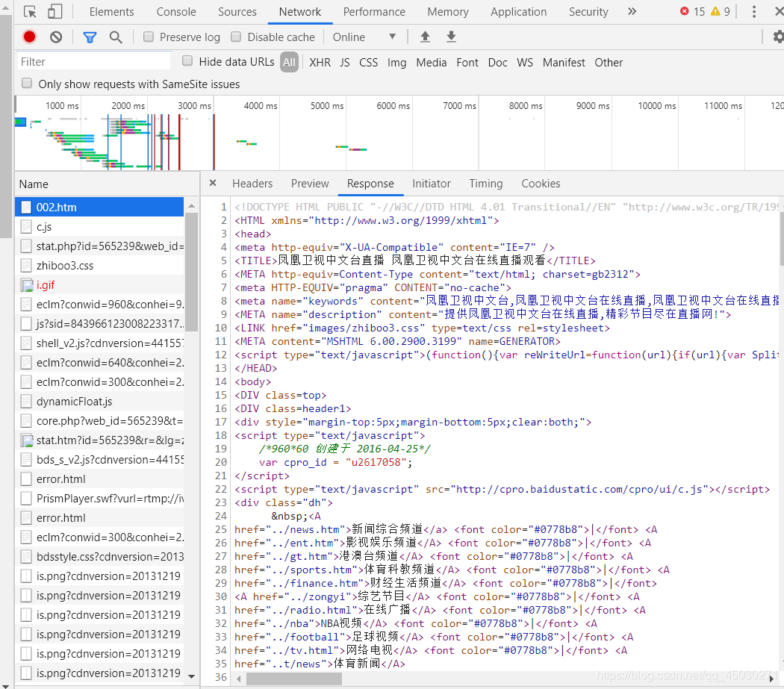Filter requests by Manifest
Viewport: 784px width, 689px height.
click(x=564, y=63)
